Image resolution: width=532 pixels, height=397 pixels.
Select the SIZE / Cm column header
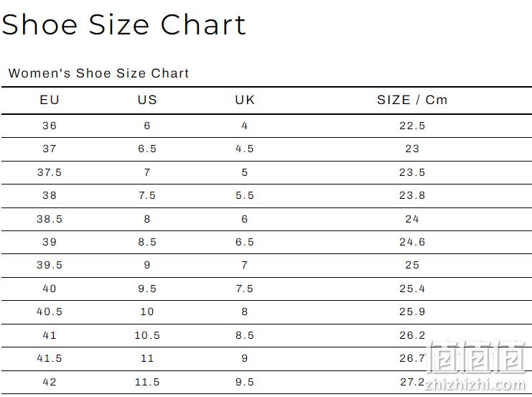point(412,100)
